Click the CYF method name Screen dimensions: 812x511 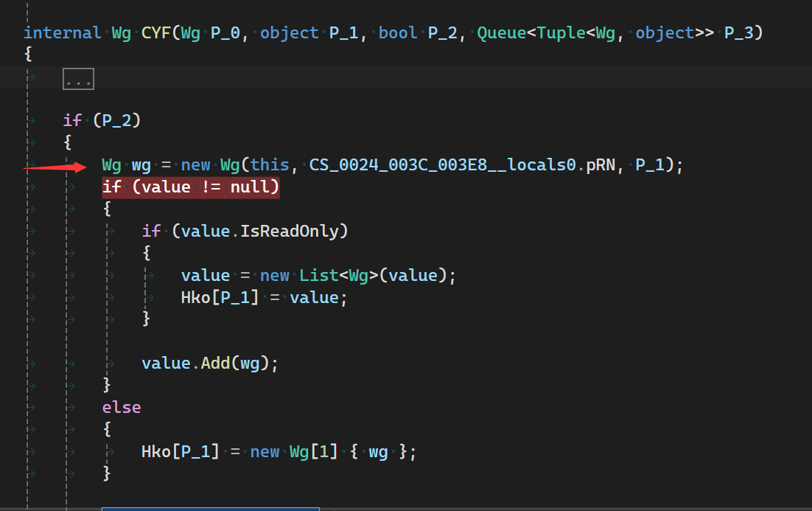[x=156, y=33]
